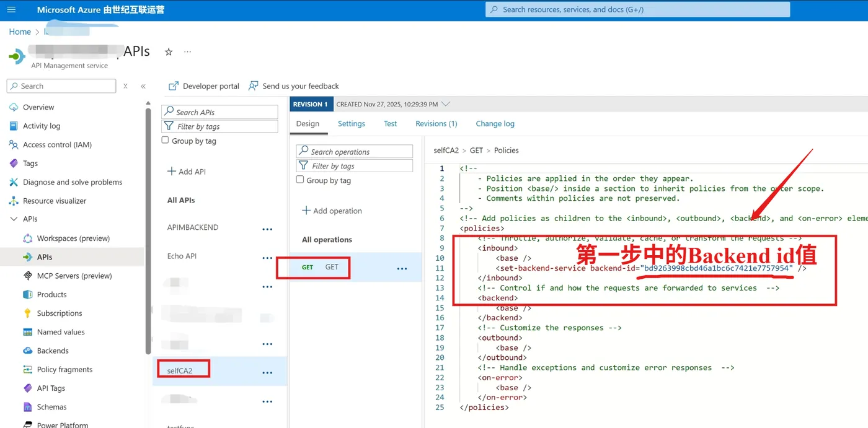This screenshot has height=428, width=868.
Task: Clear sidebar search with X icon
Action: tap(125, 86)
